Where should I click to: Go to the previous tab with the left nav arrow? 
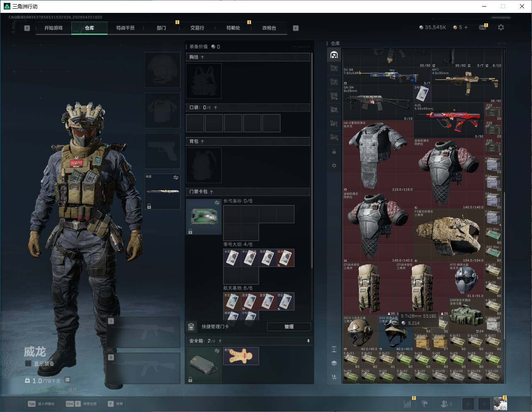click(x=27, y=28)
